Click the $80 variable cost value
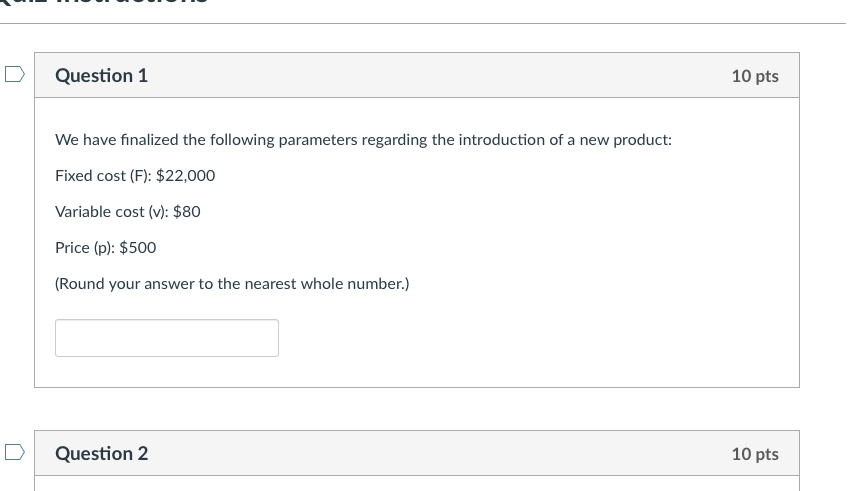The image size is (857, 491). (x=187, y=212)
